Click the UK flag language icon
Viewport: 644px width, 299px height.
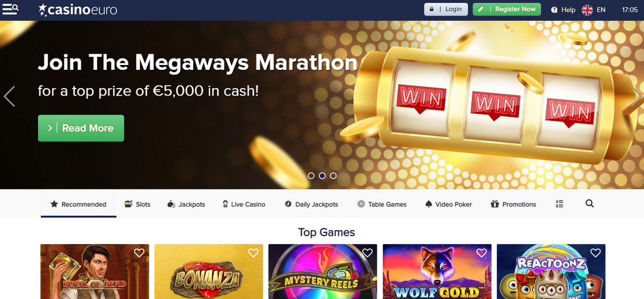[x=587, y=10]
